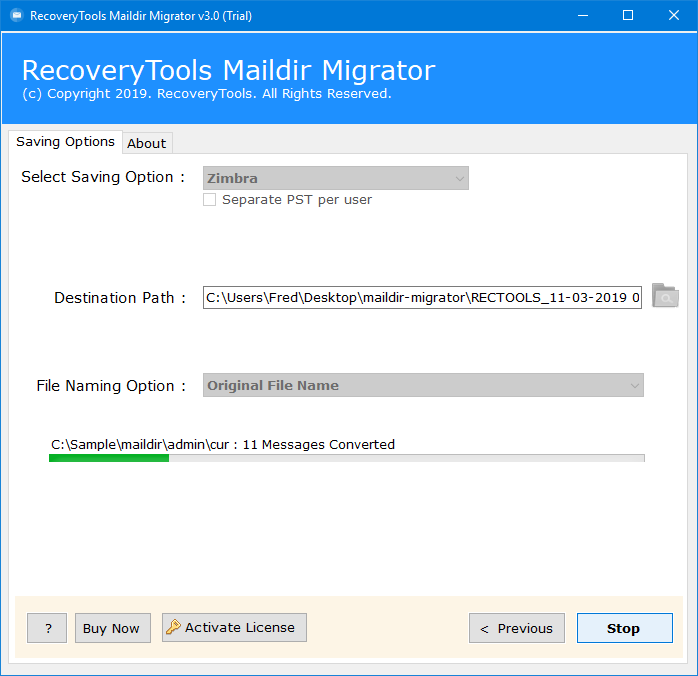Viewport: 698px width, 676px height.
Task: Click the 'File Naming Option :' label
Action: pyautogui.click(x=111, y=386)
